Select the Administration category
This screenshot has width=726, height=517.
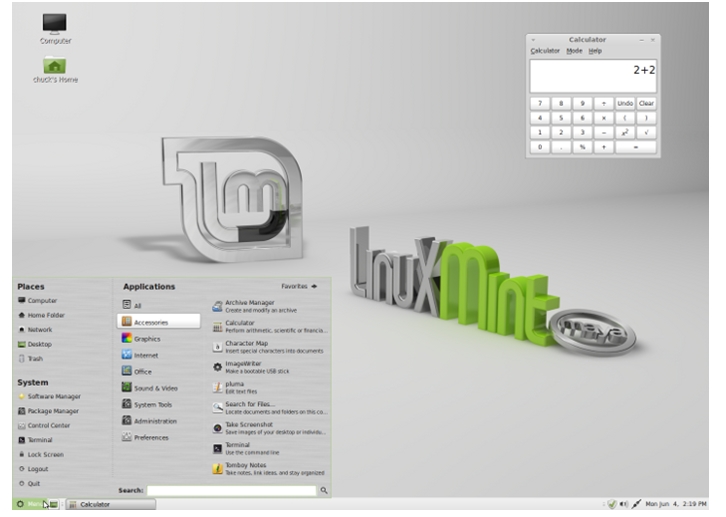159,421
